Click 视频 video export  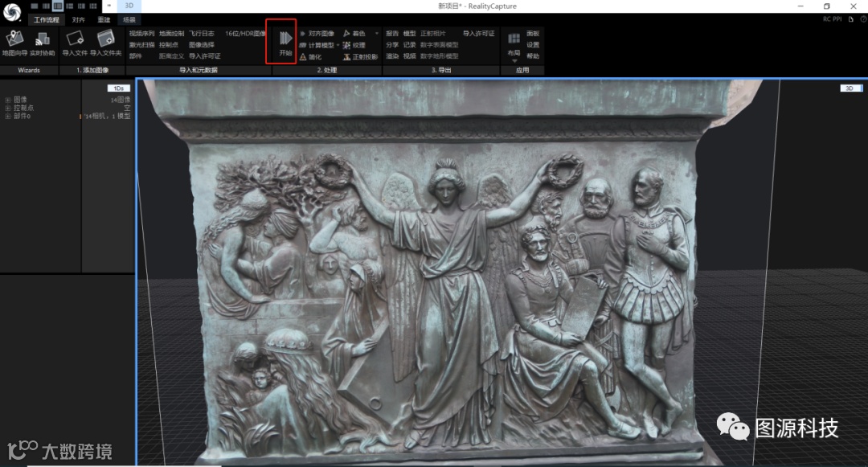(x=410, y=56)
